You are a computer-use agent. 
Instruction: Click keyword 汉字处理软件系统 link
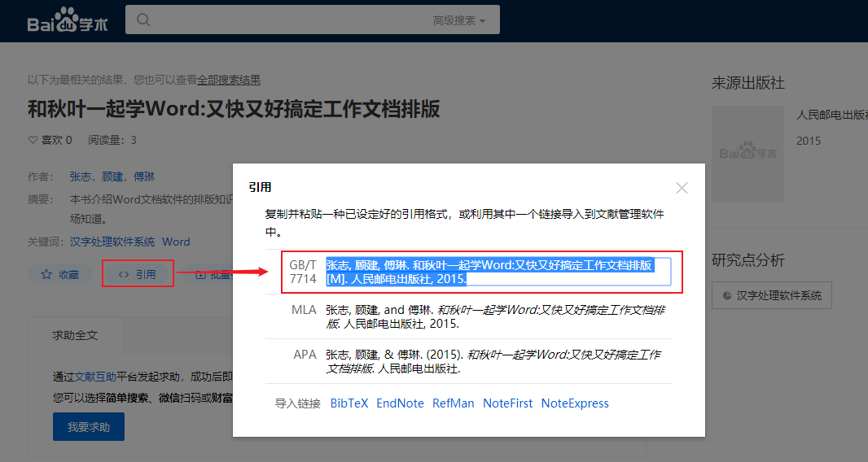pyautogui.click(x=112, y=242)
